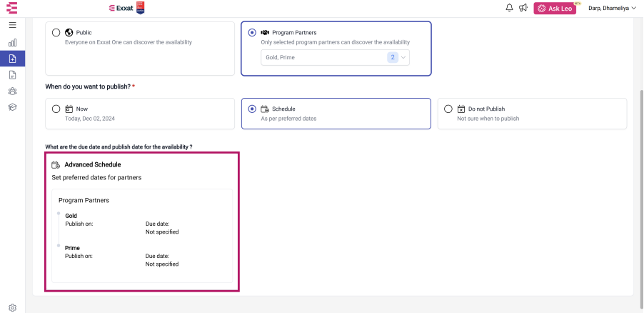The image size is (644, 313).
Task: Open the document list sidebar icon
Action: (x=12, y=75)
